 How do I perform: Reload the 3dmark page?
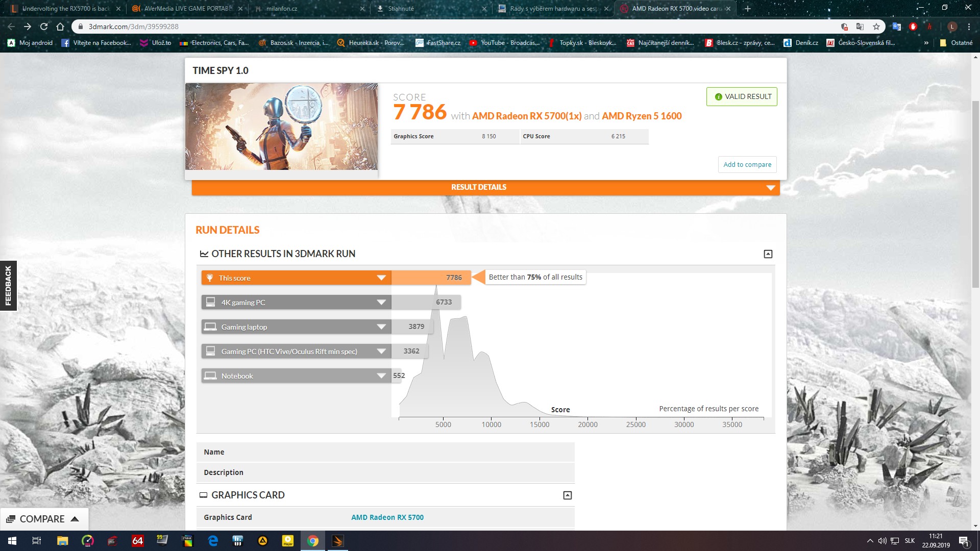point(44,27)
